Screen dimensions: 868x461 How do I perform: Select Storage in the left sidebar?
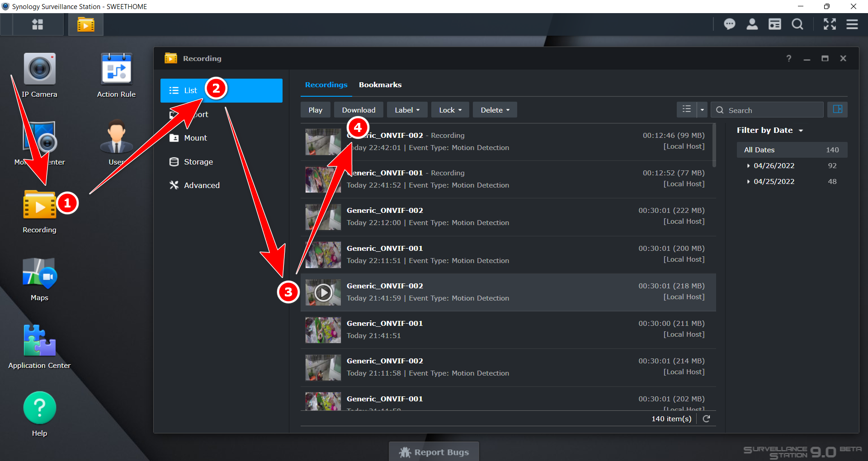198,162
